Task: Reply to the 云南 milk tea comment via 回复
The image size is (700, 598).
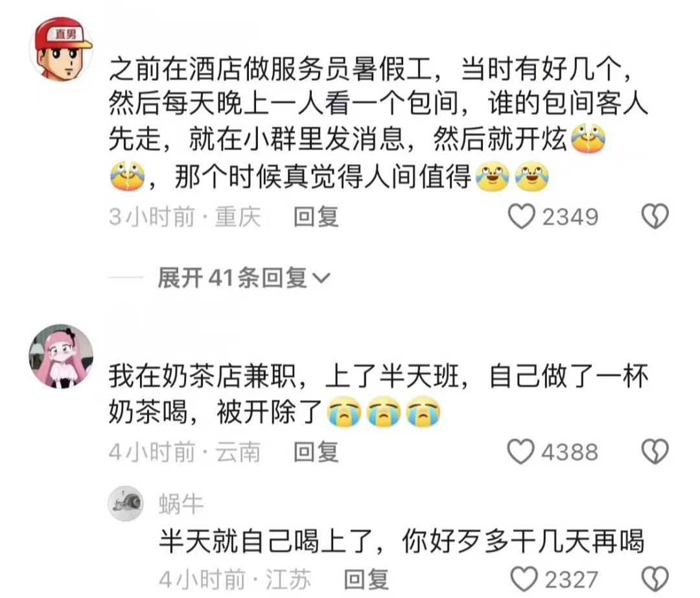Action: [x=316, y=452]
